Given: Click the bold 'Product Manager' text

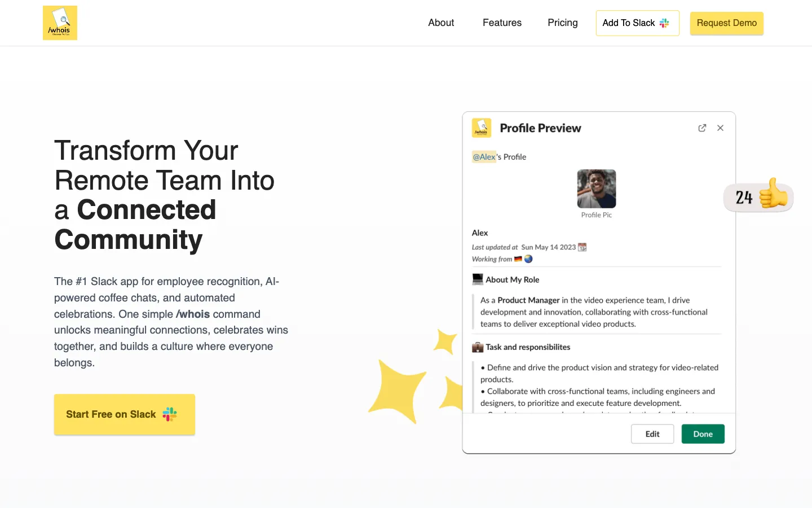Looking at the screenshot, I should (528, 300).
